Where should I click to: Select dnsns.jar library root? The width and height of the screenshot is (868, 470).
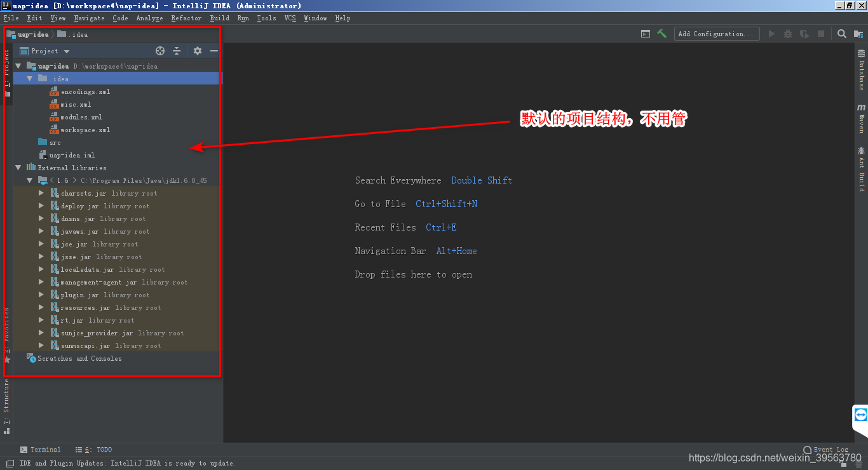coord(103,218)
